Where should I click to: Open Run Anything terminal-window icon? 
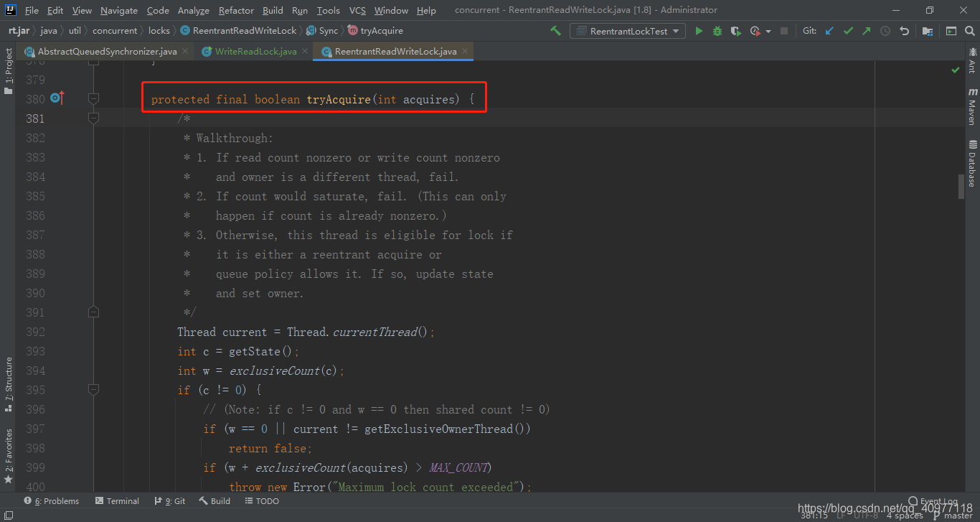(x=951, y=31)
